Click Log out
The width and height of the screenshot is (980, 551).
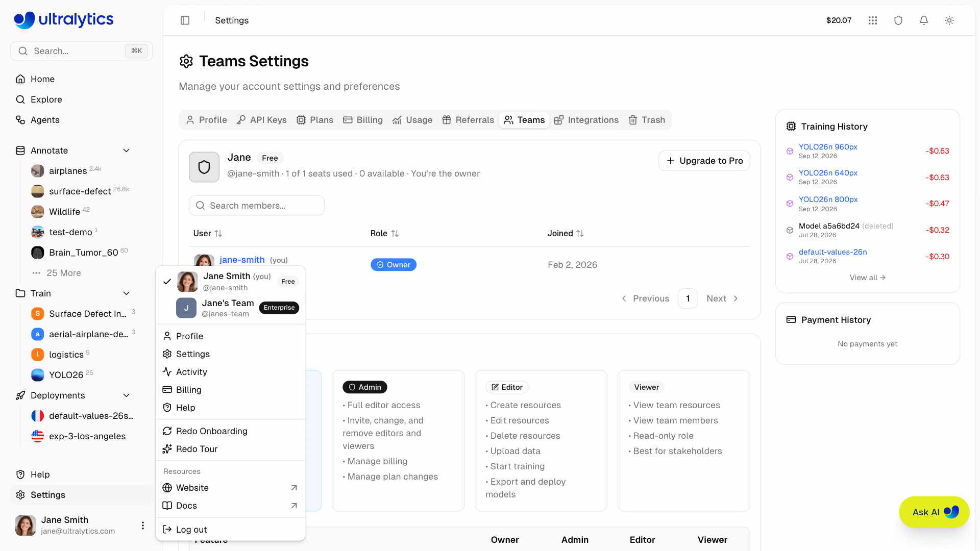coord(231,530)
